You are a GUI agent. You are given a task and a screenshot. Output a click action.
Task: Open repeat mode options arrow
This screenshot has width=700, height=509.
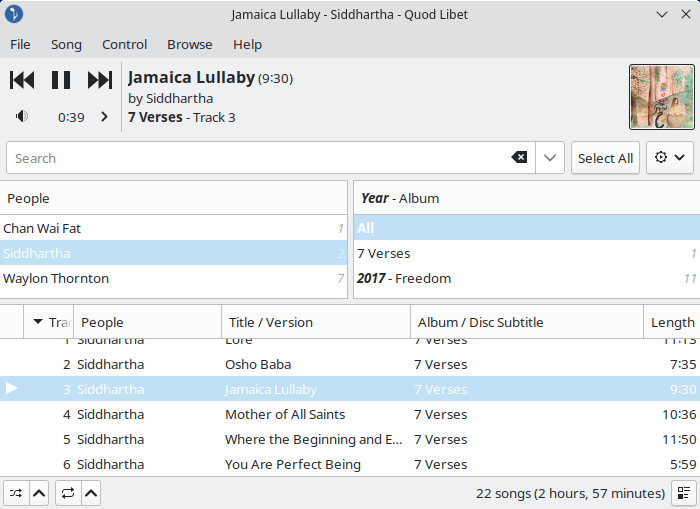[x=91, y=493]
